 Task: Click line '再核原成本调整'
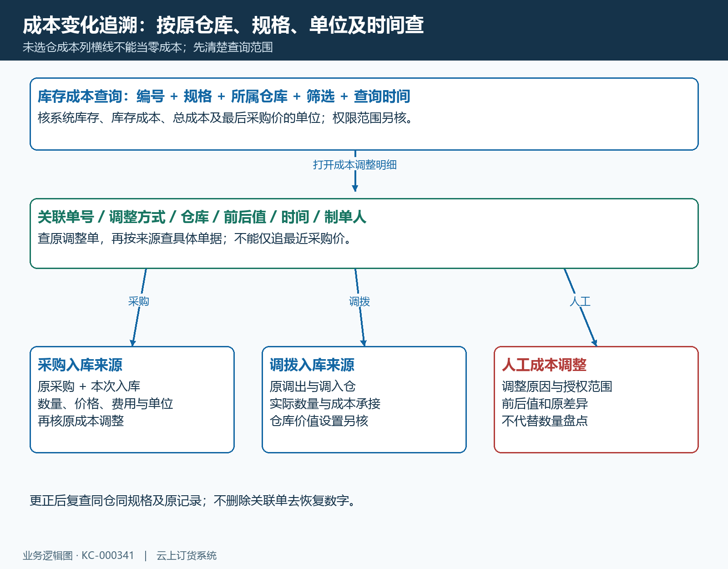[81, 421]
